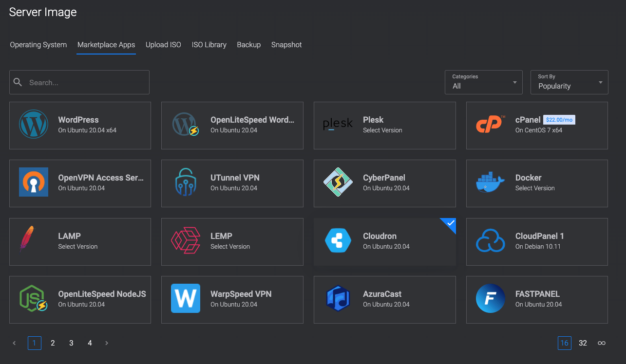Click the OpenVPN Access Server keyhole icon
This screenshot has height=364, width=626.
tap(34, 182)
